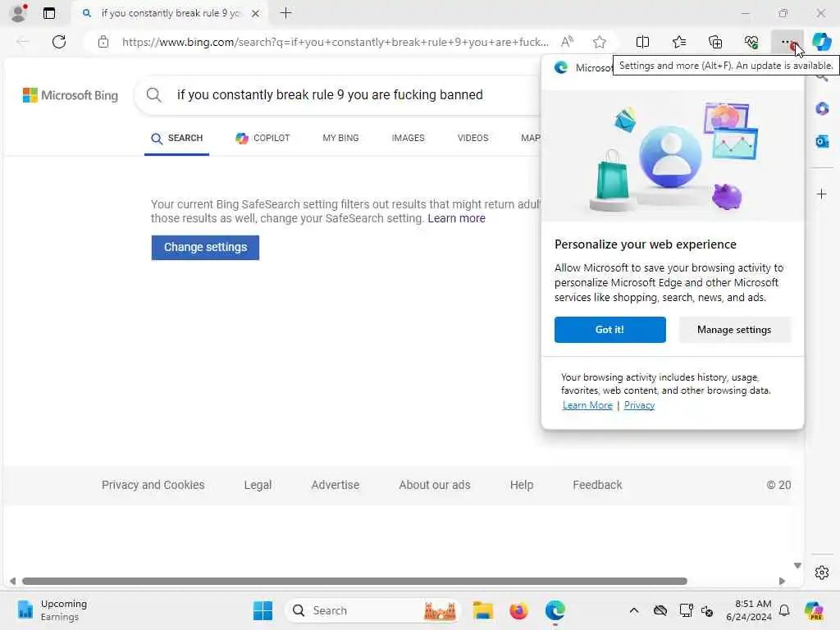
Task: Click the horizontal scrollbar thumb
Action: (x=354, y=582)
